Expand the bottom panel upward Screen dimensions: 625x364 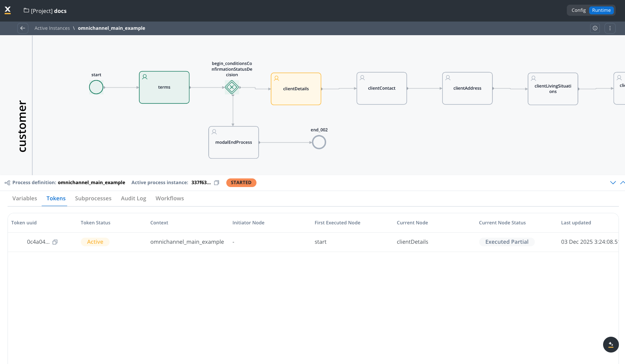coord(622,183)
